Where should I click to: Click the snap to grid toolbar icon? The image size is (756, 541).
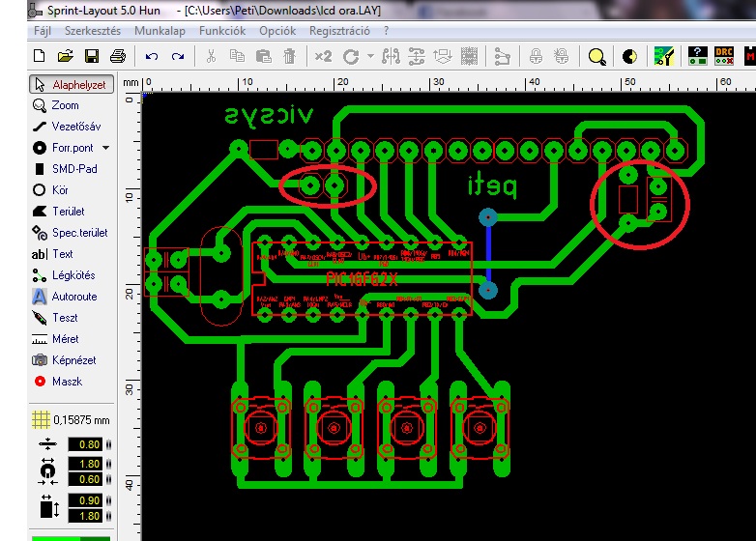(469, 56)
